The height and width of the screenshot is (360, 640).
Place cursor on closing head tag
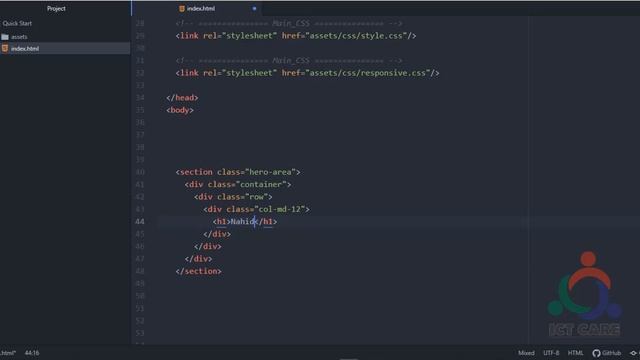[x=182, y=98]
